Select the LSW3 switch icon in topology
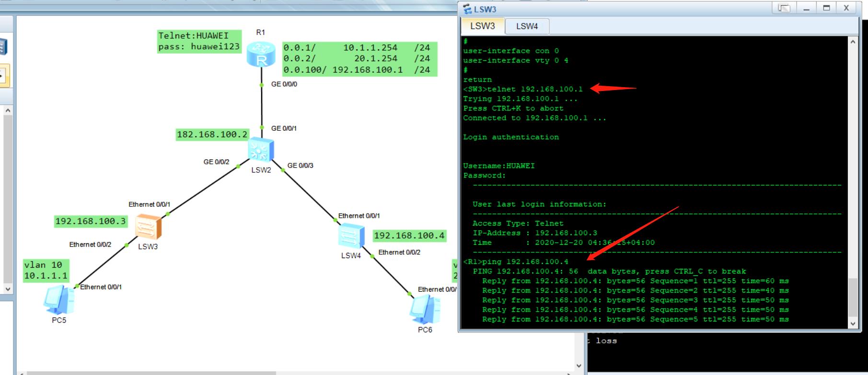The height and width of the screenshot is (375, 868). pyautogui.click(x=148, y=227)
